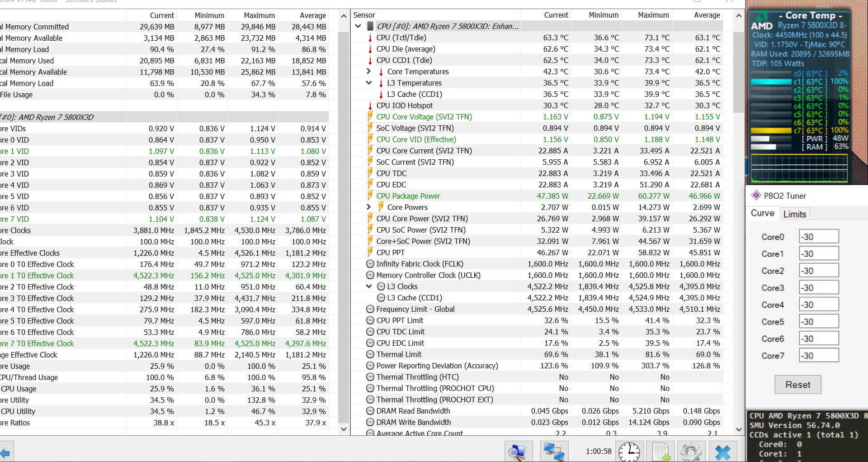Screen dimensions: 868x462
Task: Click the blue back arrow icon
Action: click(x=5, y=453)
